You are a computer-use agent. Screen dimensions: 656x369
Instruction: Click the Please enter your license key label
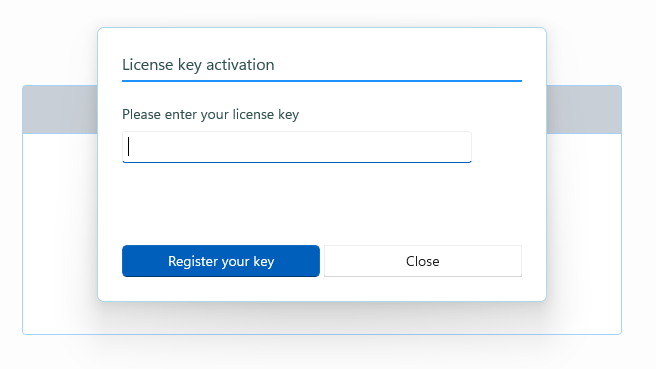coord(210,114)
